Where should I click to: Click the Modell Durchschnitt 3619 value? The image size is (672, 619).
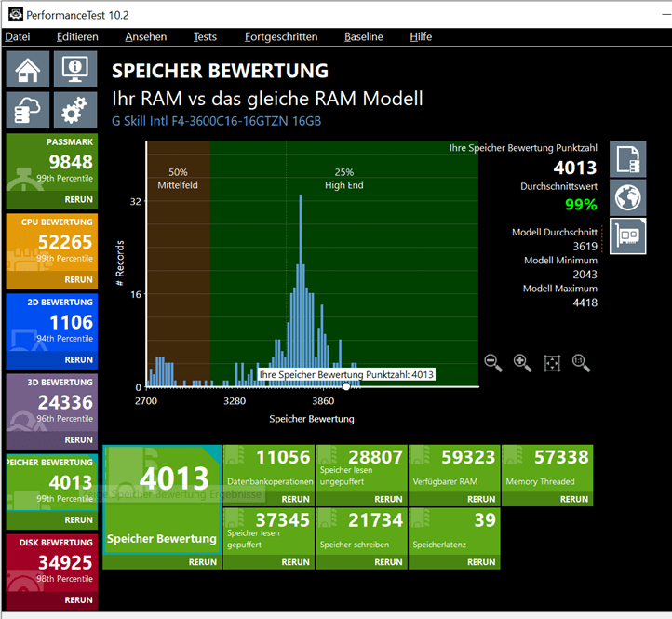click(x=585, y=247)
